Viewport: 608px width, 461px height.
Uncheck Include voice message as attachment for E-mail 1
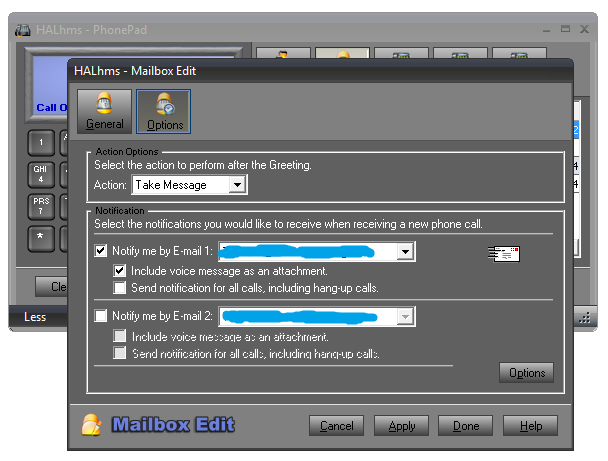(x=121, y=271)
